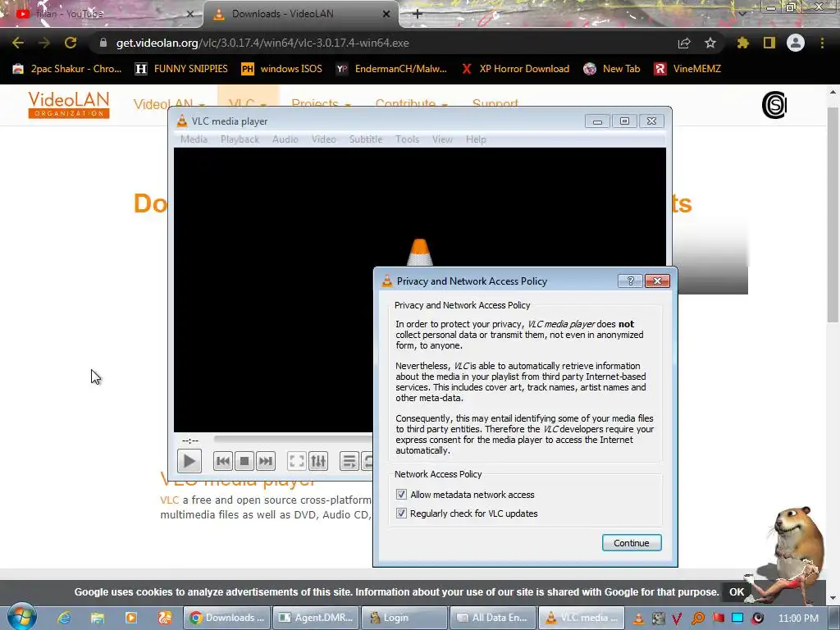Open Chrome profile avatar
The image size is (840, 630).
pos(796,43)
